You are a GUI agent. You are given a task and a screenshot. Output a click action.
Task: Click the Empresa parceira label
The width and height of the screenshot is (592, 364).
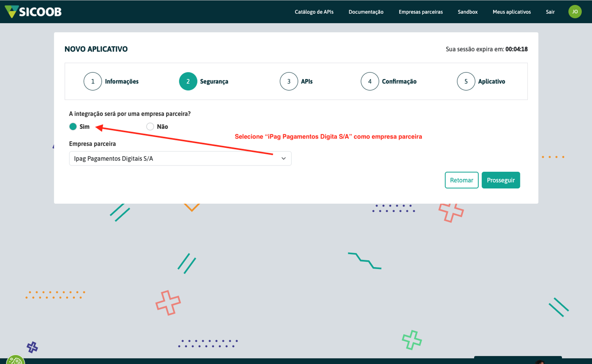[x=92, y=144]
